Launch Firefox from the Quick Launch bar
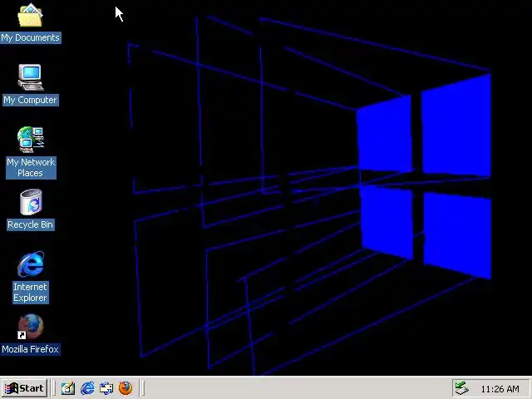The image size is (532, 399). [126, 388]
